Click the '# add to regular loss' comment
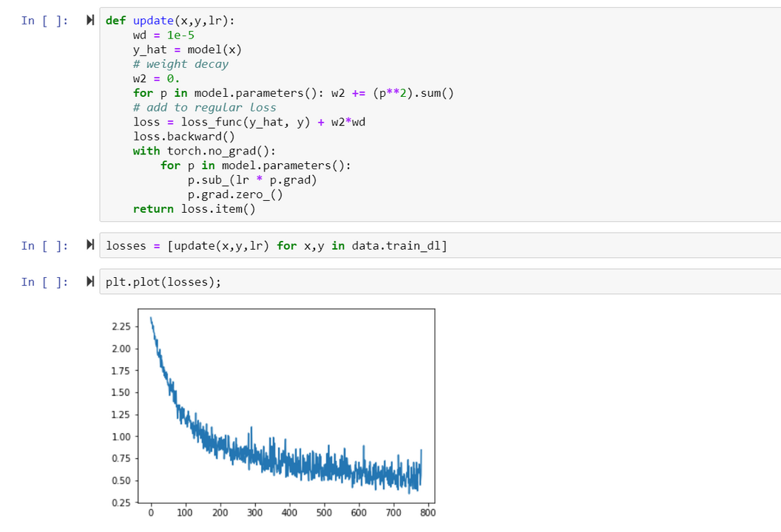 [x=204, y=108]
